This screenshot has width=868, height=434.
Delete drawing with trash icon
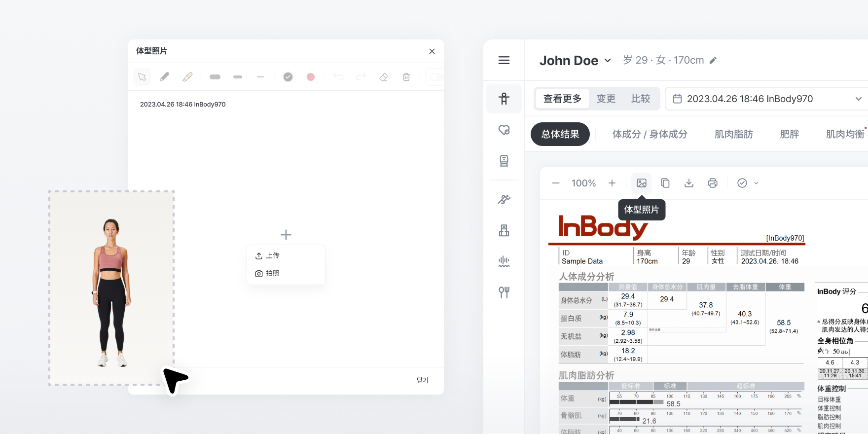click(406, 77)
